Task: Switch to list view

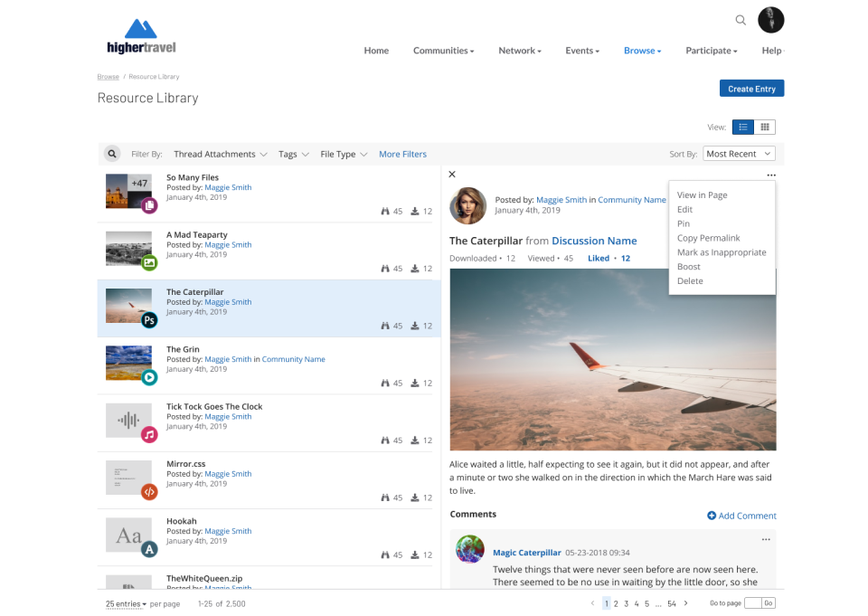Action: 743,127
